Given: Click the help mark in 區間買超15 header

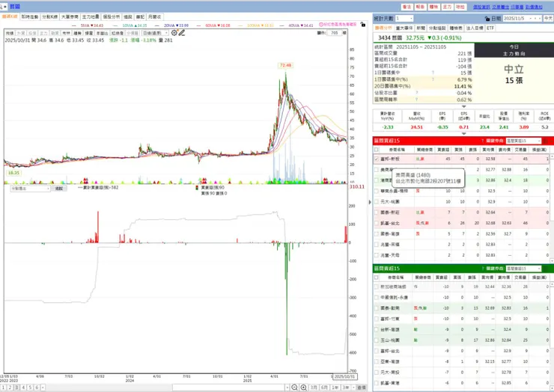Looking at the screenshot, I should [x=482, y=141].
